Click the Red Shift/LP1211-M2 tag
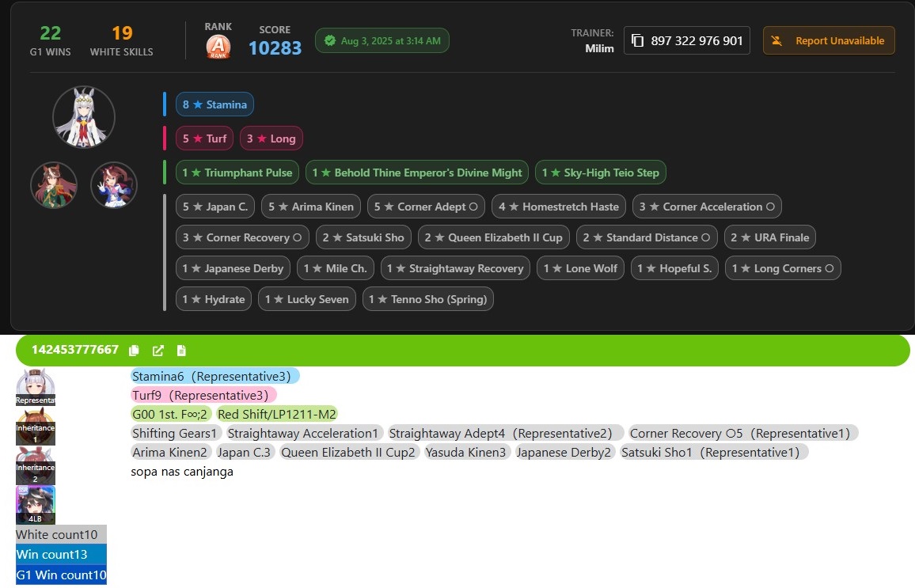Screen dimensions: 915x588 tap(277, 414)
